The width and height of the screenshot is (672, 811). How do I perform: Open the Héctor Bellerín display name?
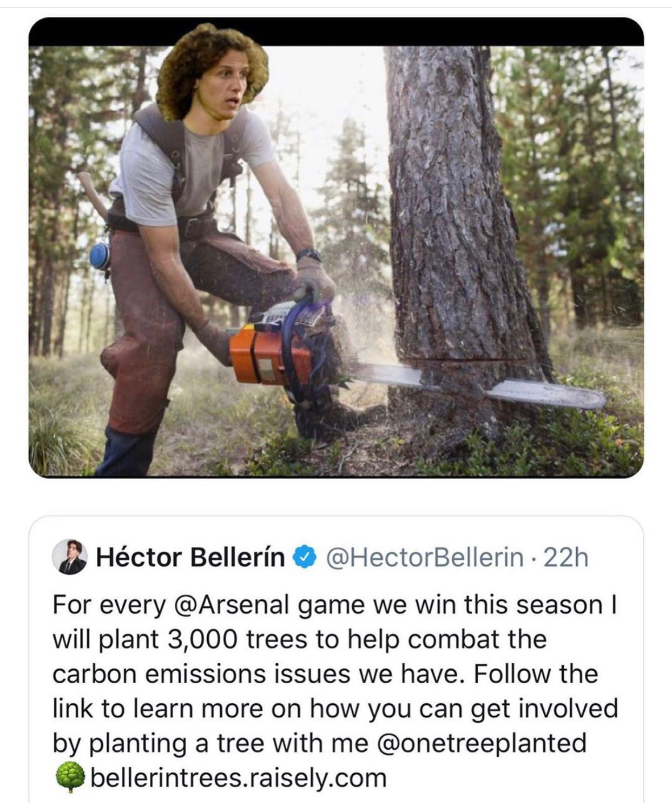click(x=190, y=557)
